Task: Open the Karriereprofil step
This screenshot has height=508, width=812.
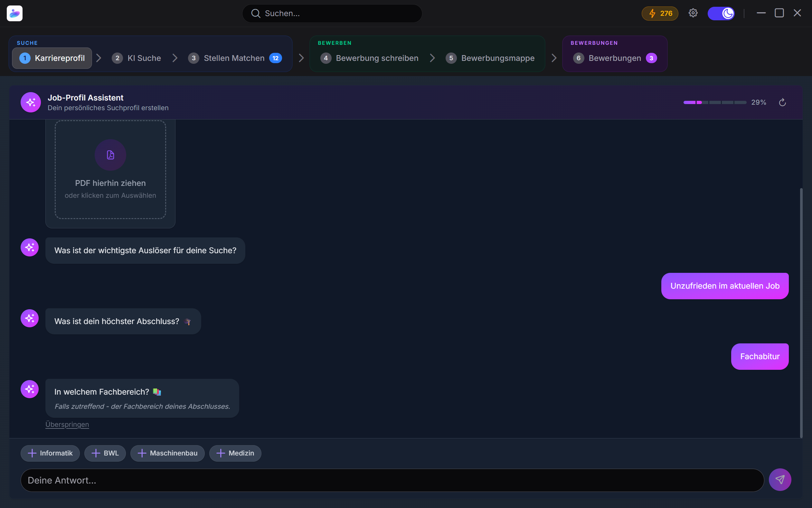Action: (52, 58)
